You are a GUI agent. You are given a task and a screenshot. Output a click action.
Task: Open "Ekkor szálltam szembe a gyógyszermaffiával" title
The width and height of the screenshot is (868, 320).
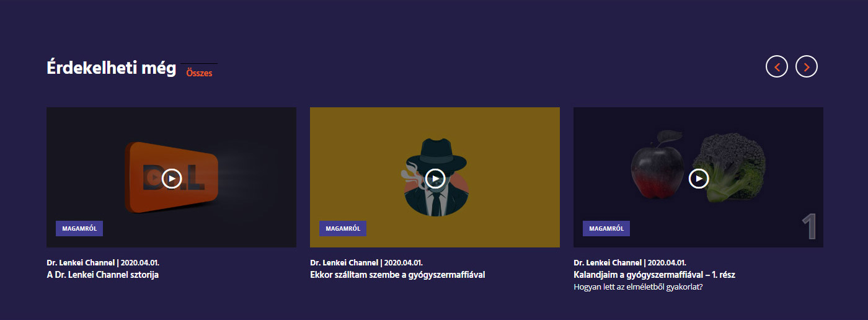coord(397,275)
